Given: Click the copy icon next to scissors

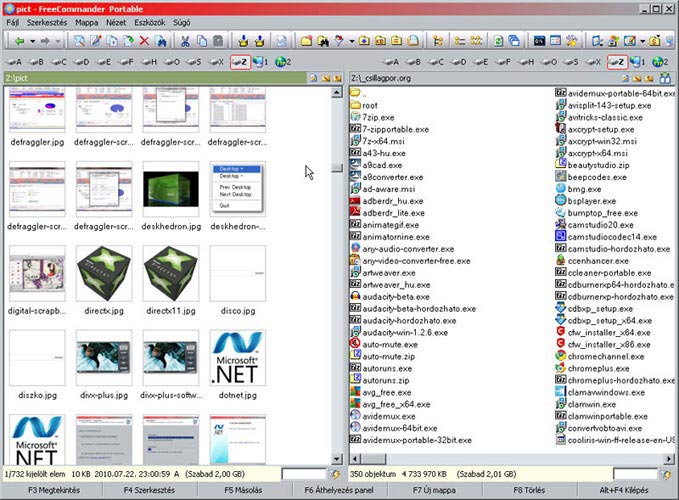Looking at the screenshot, I should click(203, 41).
